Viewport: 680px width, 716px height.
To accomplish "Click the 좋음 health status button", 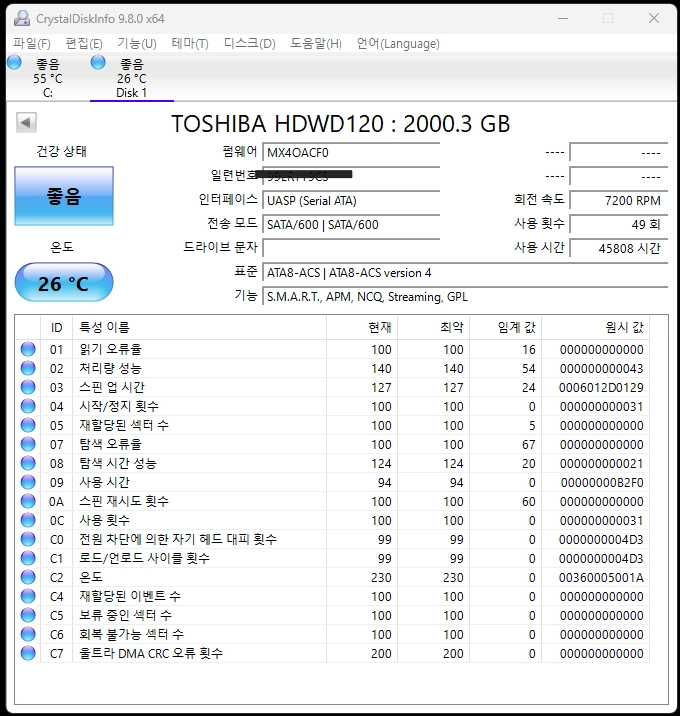I will [x=64, y=196].
